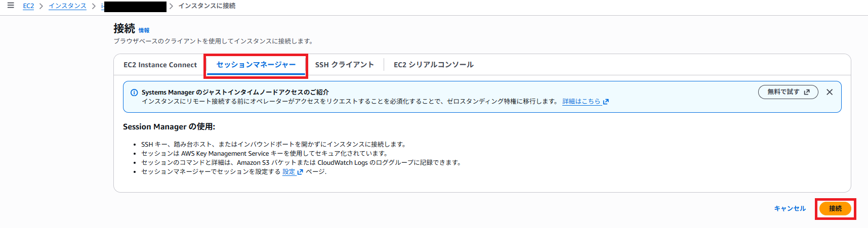868x228 pixels.
Task: Switch to SSH クライアント tab
Action: coord(344,65)
